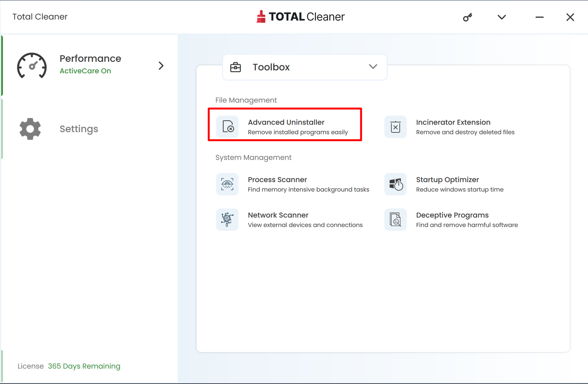This screenshot has height=384, width=588.
Task: Open Process Scanner tool
Action: pyautogui.click(x=293, y=184)
